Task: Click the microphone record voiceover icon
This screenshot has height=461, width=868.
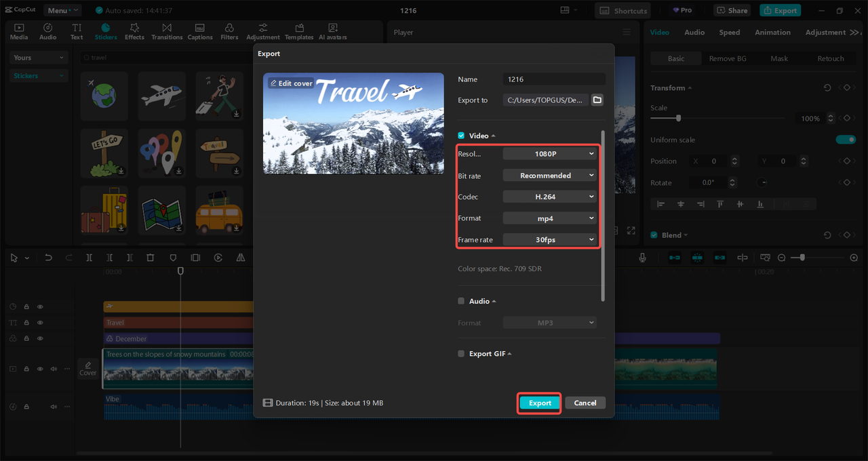Action: [x=642, y=258]
